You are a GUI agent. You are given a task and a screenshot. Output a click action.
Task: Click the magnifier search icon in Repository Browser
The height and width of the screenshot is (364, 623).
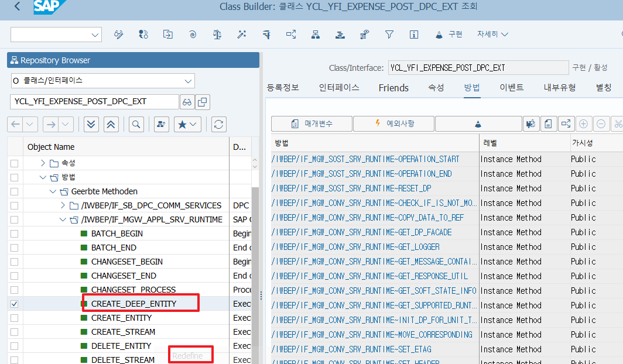[x=136, y=125]
